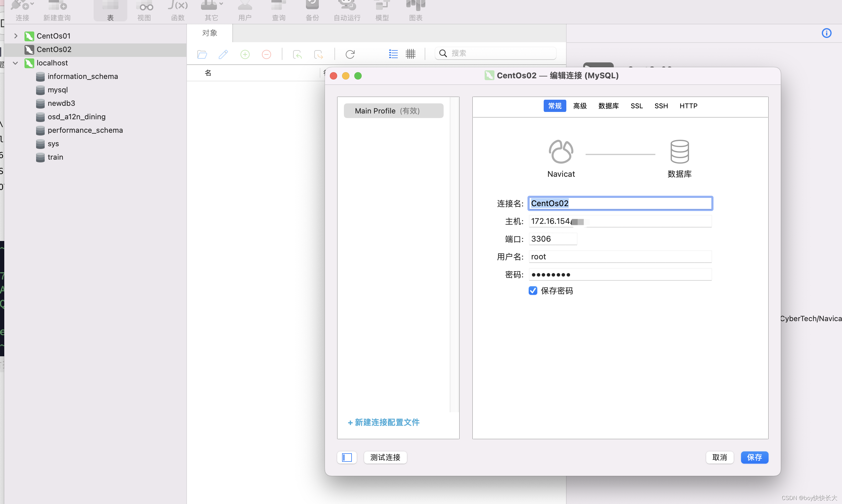Click the 其它 toolbar icon
This screenshot has height=504, width=842.
(x=209, y=10)
